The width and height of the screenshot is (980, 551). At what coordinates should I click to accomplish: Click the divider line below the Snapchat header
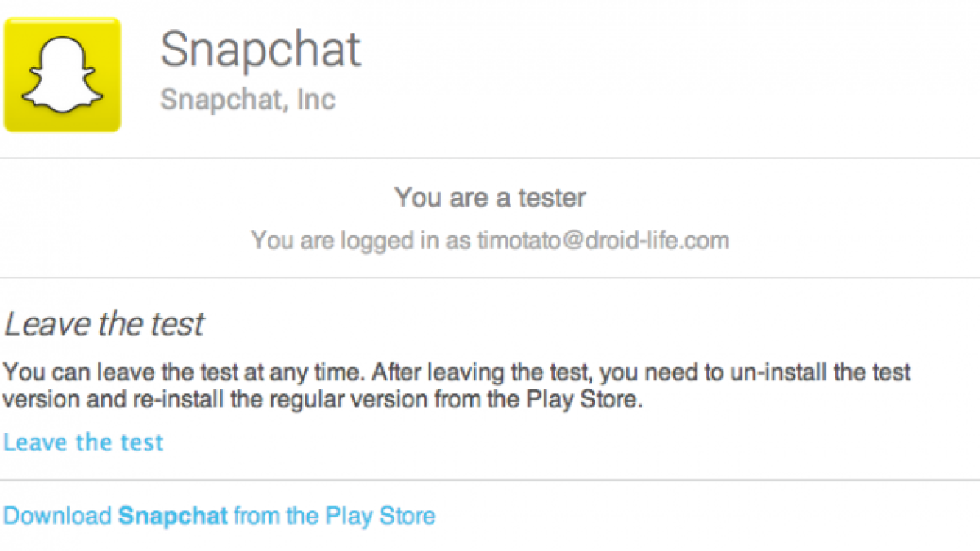point(490,158)
